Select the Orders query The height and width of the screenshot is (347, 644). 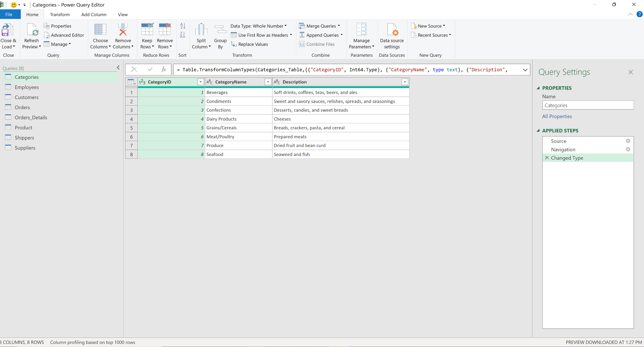pos(60,107)
